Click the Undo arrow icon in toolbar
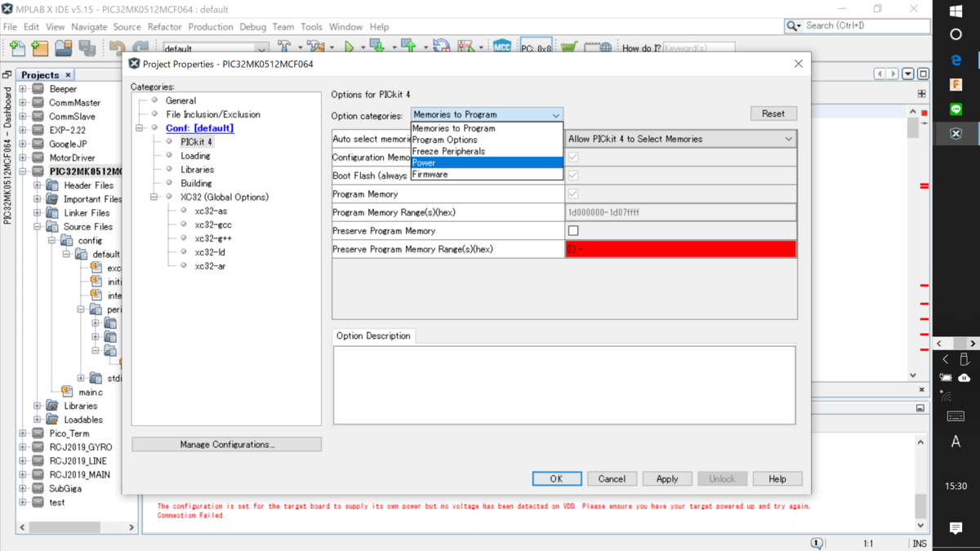Viewport: 980px width, 551px height. pos(118,48)
